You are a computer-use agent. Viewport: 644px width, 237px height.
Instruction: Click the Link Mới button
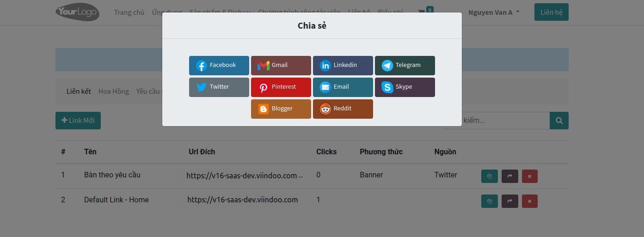pos(78,121)
